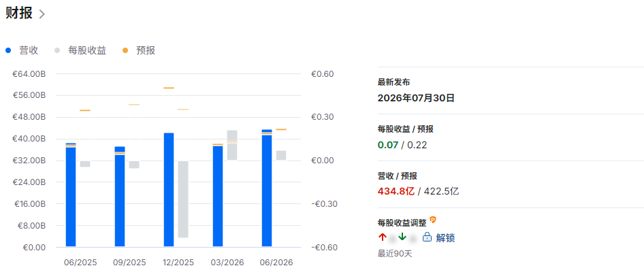Click the 预报 legend label
The image size is (644, 268).
[x=146, y=50]
